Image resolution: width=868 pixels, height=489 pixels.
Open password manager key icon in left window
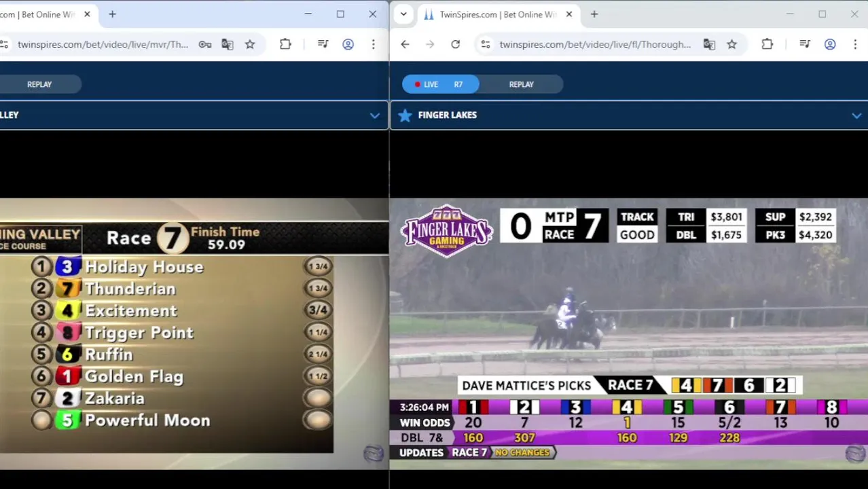204,44
